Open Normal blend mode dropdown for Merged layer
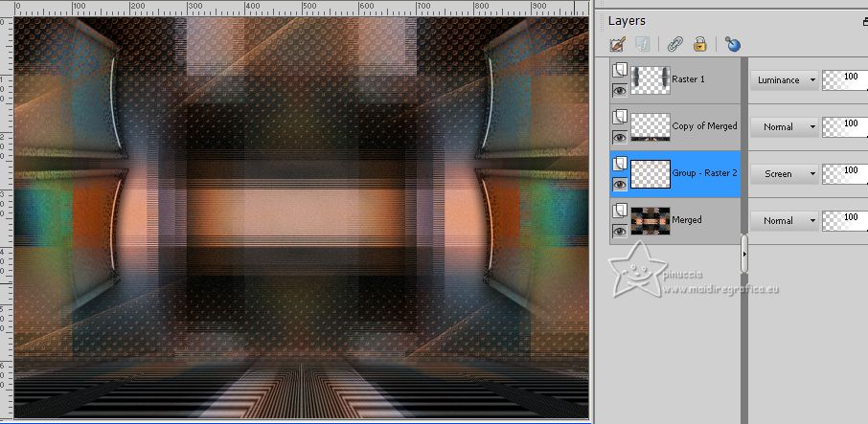Viewport: 868px width, 424px height. 785,220
